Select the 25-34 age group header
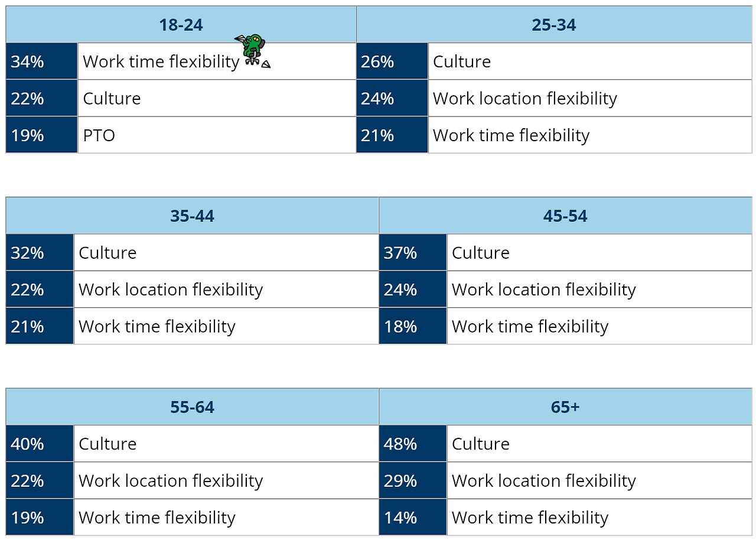This screenshot has height=540, width=756. point(554,25)
